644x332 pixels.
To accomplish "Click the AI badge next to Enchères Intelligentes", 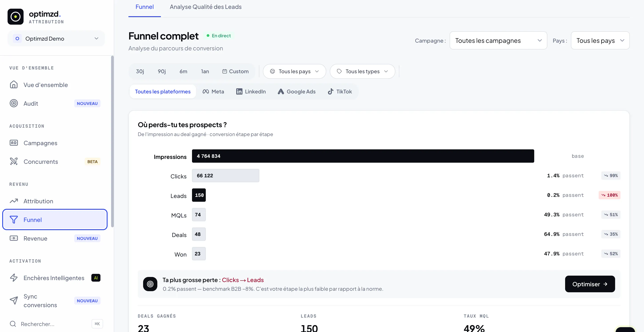I will point(96,278).
